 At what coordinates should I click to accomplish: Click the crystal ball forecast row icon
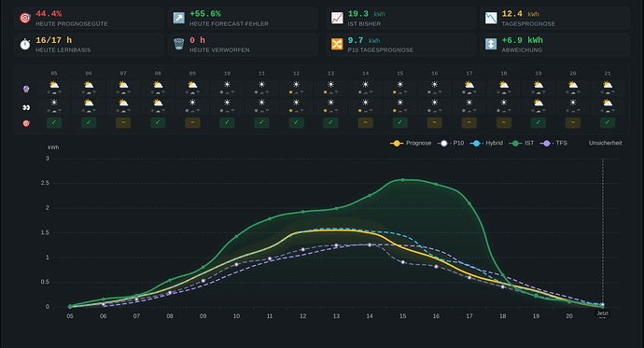coord(26,89)
